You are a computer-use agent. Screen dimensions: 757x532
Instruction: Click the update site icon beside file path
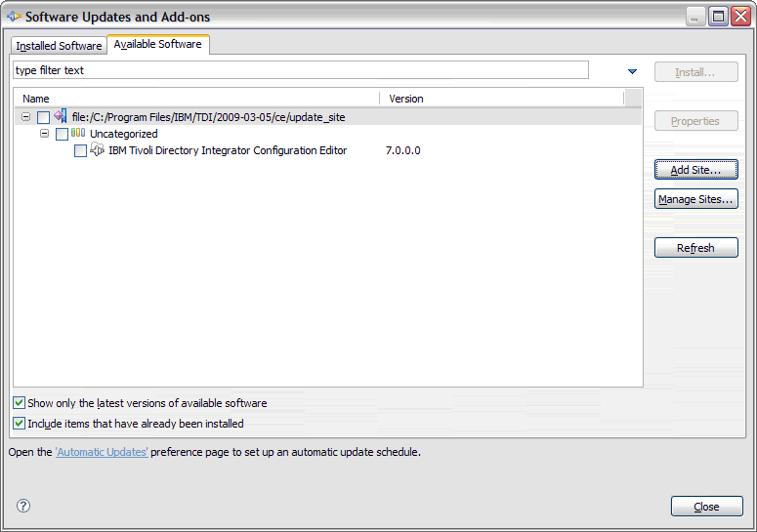[x=61, y=116]
